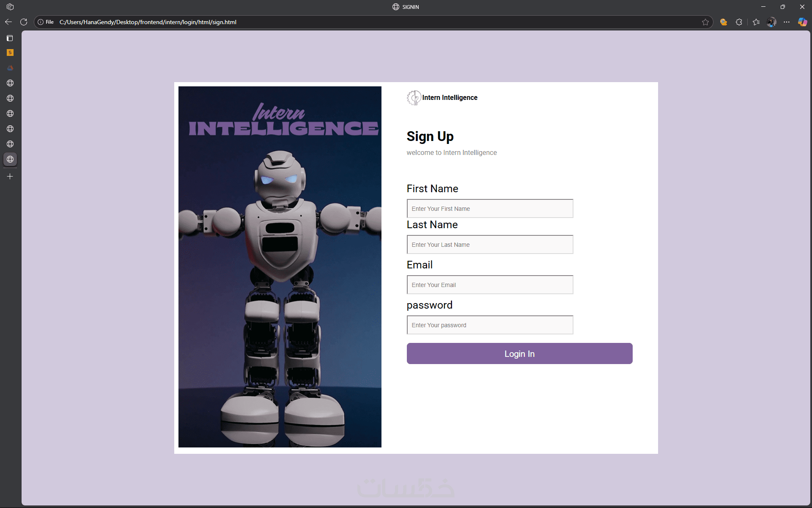Refresh the current page
Image resolution: width=812 pixels, height=508 pixels.
24,22
